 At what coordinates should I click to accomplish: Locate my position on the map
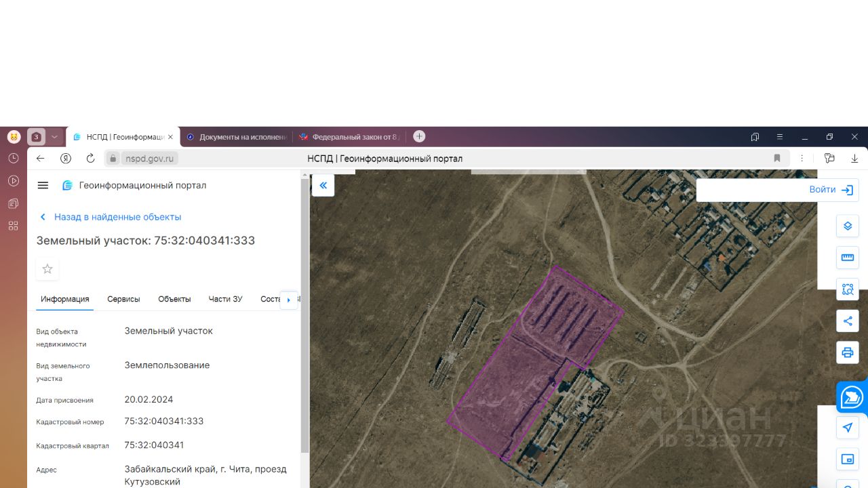click(848, 428)
